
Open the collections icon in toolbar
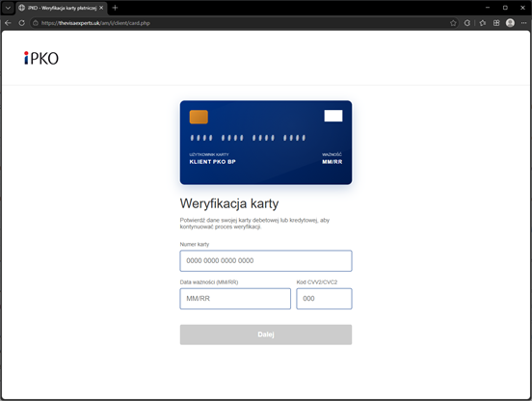(496, 23)
